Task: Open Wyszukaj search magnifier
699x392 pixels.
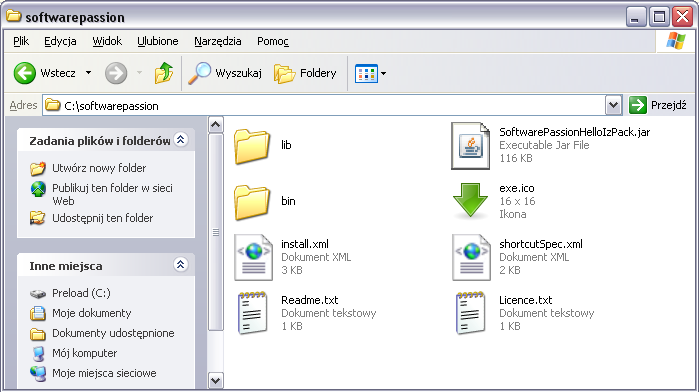Action: tap(199, 73)
